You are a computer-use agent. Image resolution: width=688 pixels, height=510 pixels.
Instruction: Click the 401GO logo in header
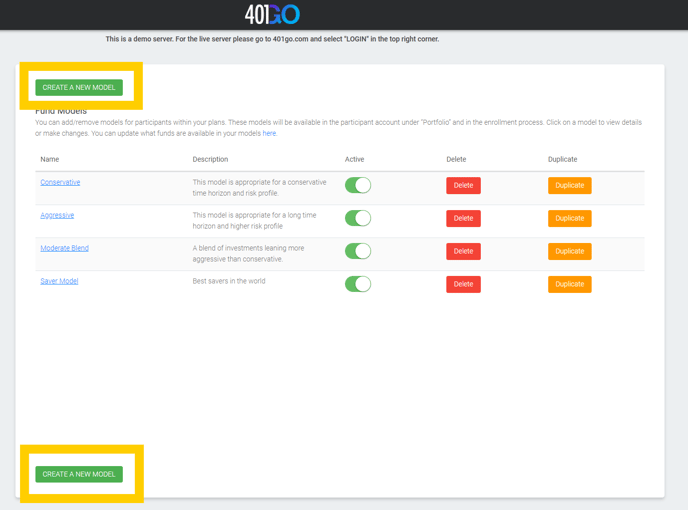pyautogui.click(x=272, y=14)
